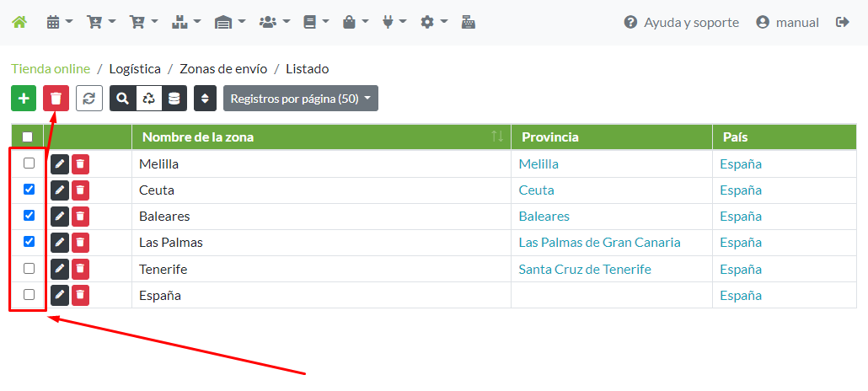This screenshot has width=868, height=391.
Task: Click the Tienda online breadcrumb link
Action: 51,68
